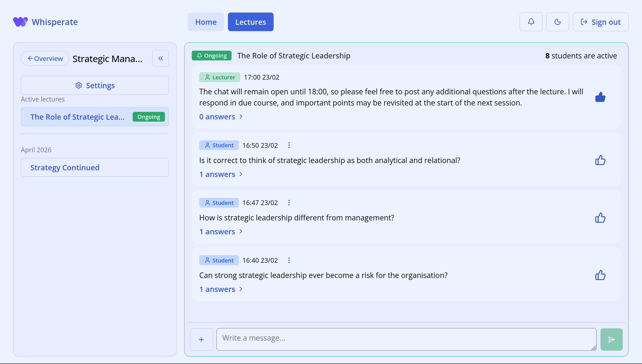Switch to the Lectures tab

[250, 22]
